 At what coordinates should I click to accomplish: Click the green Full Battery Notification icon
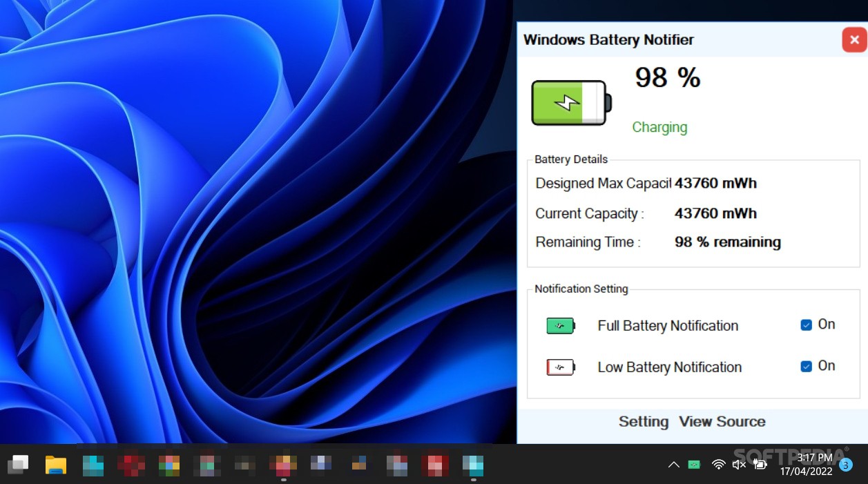[561, 326]
